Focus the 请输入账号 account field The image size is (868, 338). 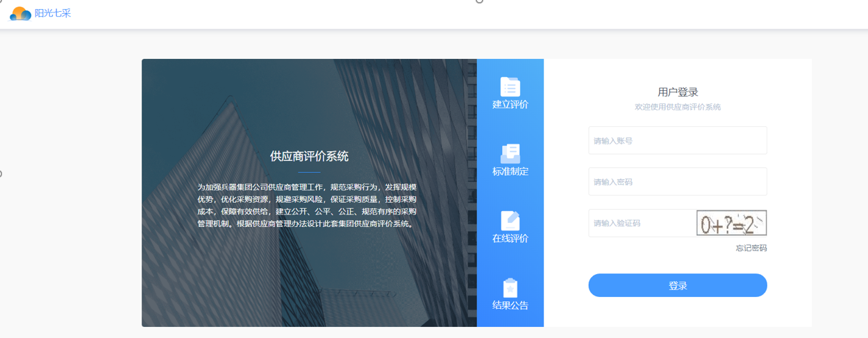pos(678,140)
